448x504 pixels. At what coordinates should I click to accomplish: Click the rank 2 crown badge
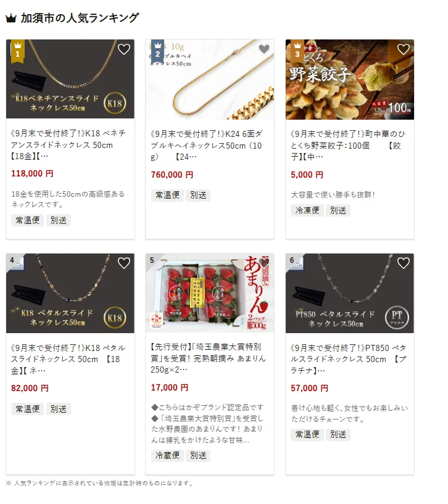tap(157, 51)
